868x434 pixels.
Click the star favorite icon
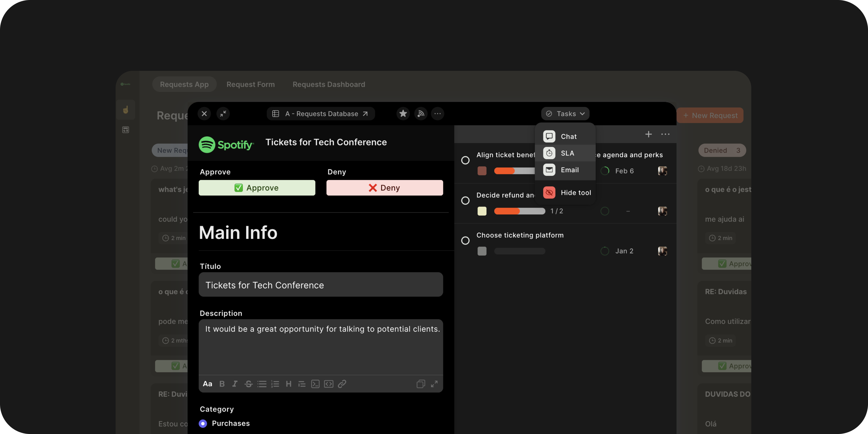tap(403, 114)
